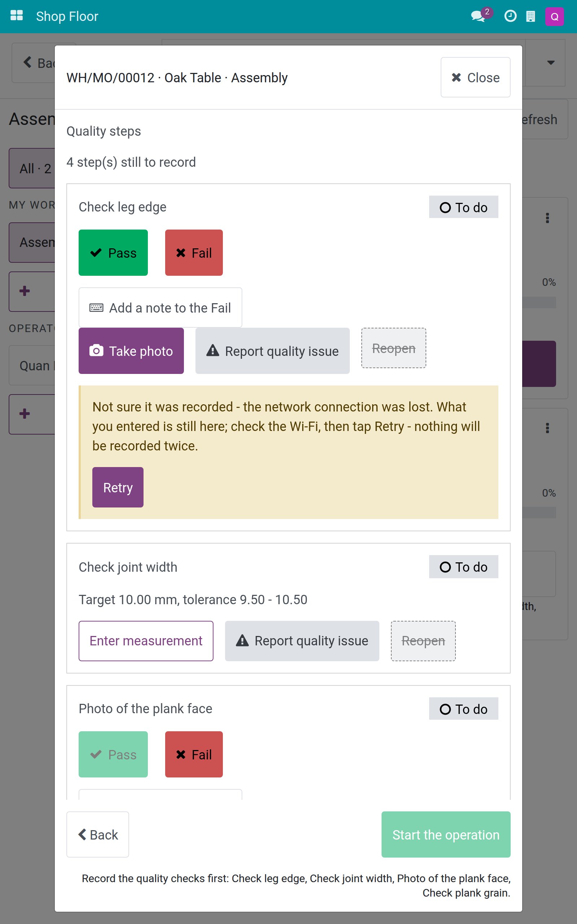This screenshot has height=924, width=577.
Task: Mark Check leg edge as Pass
Action: [113, 253]
